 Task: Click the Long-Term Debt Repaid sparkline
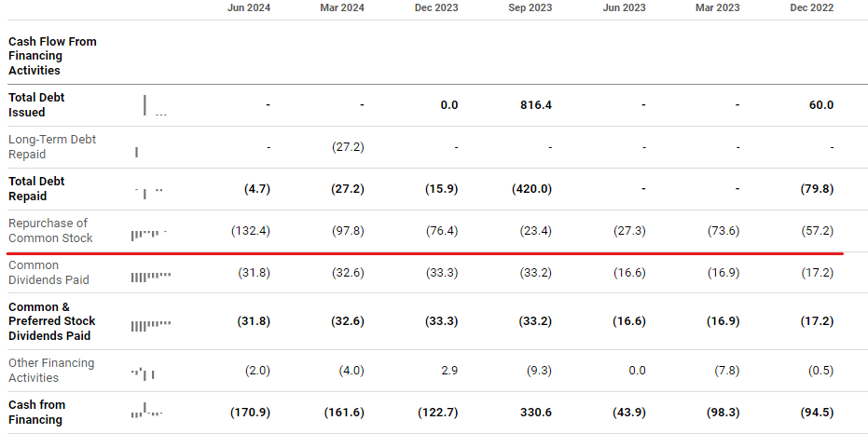pyautogui.click(x=137, y=151)
